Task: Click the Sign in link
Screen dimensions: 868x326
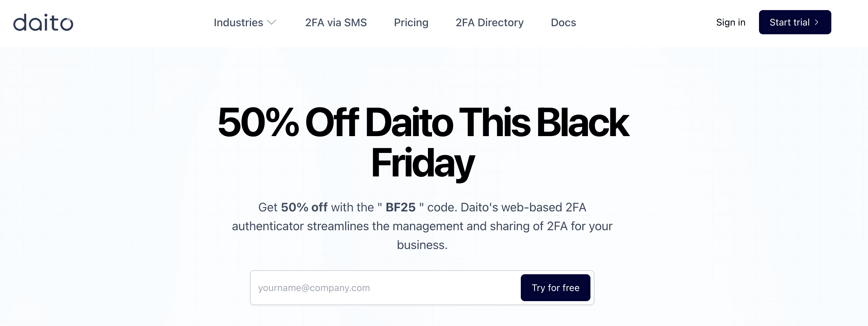Action: (x=730, y=22)
